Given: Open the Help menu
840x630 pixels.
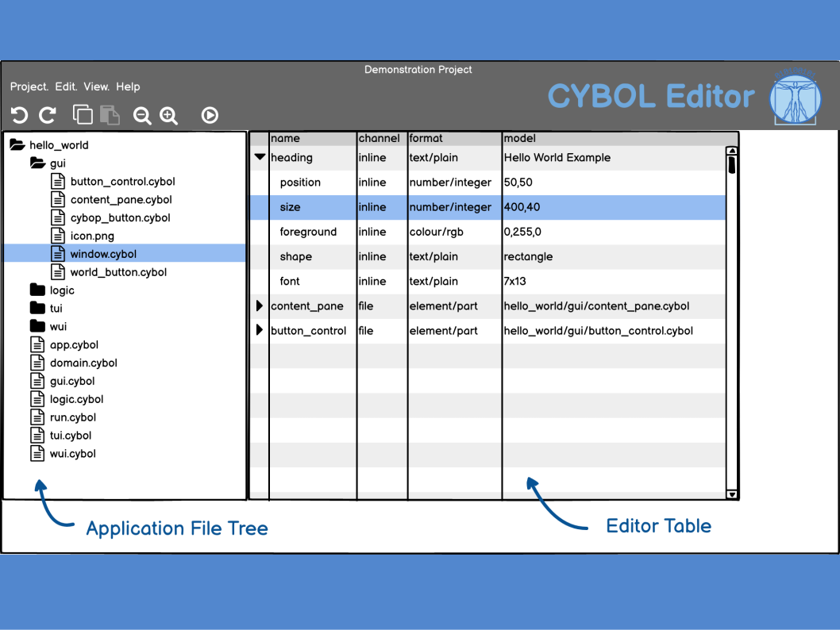Looking at the screenshot, I should coord(128,87).
